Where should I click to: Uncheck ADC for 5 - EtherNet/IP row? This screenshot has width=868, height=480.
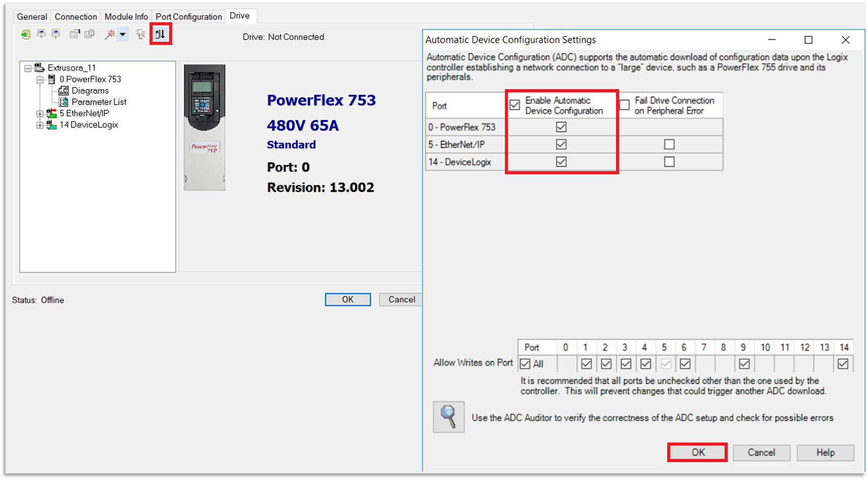[x=561, y=145]
